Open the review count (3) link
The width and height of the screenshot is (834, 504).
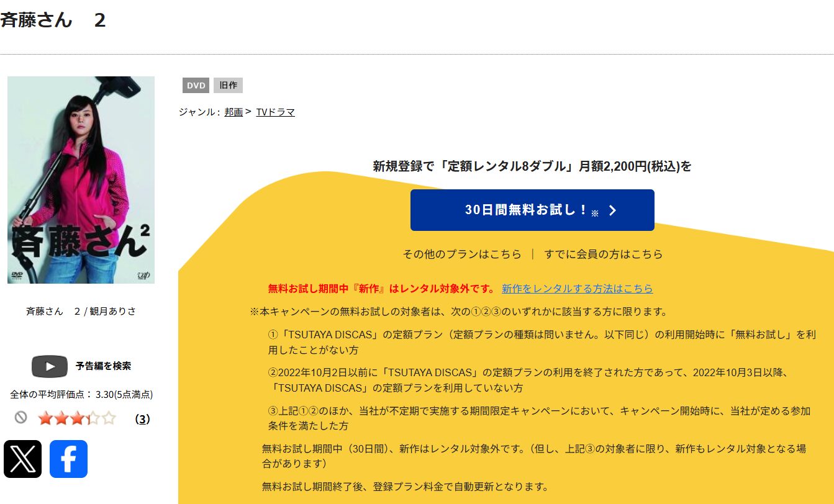[x=142, y=419]
